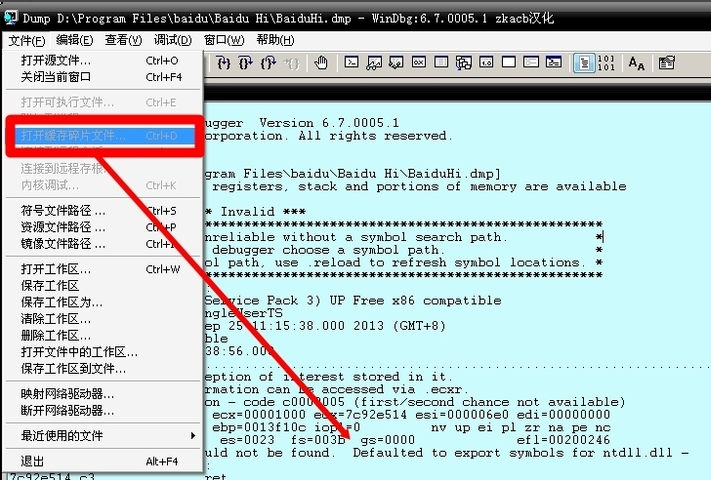Click the 'Version 6.7.0005.1' text
711x480 pixels.
(x=329, y=123)
